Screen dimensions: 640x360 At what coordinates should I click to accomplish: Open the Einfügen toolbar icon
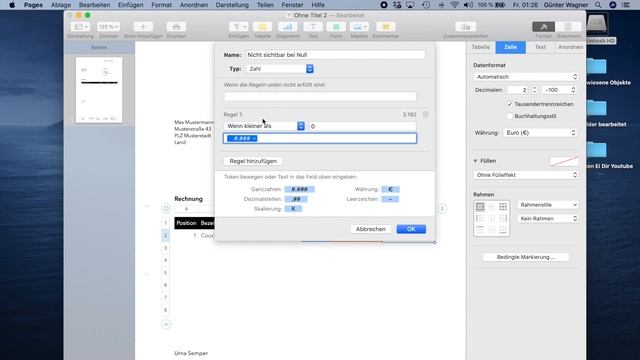(x=238, y=27)
